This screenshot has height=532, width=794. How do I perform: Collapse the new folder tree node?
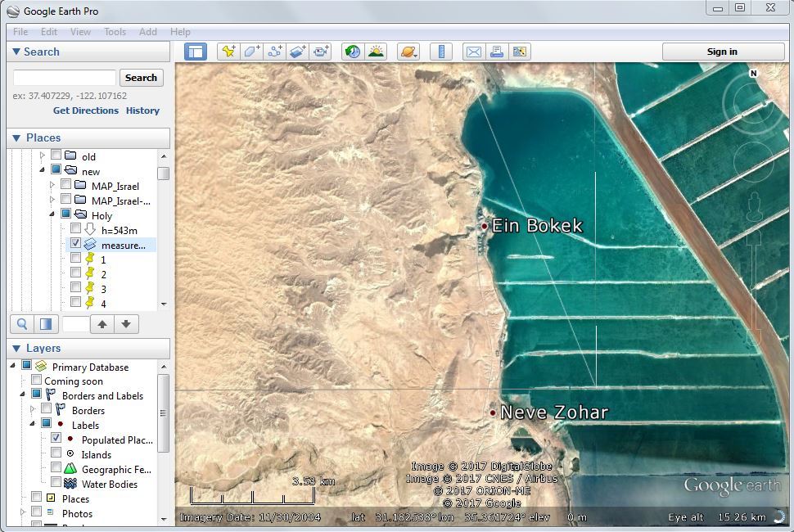click(43, 170)
